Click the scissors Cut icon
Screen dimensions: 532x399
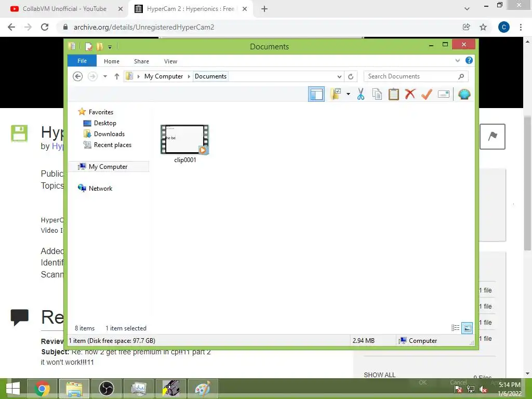pos(361,94)
